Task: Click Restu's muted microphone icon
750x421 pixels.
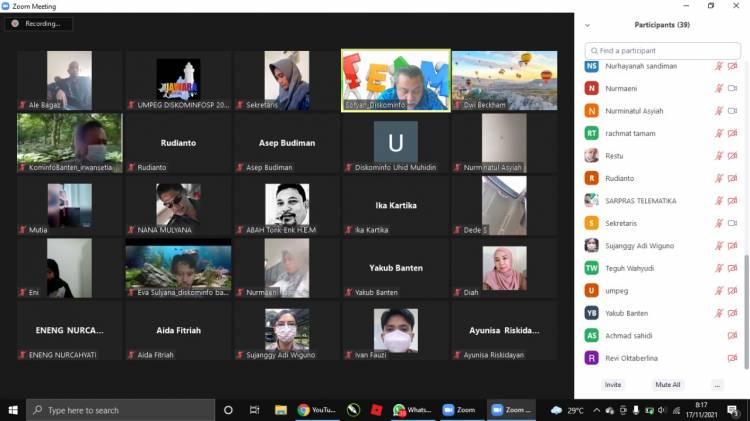Action: (718, 155)
